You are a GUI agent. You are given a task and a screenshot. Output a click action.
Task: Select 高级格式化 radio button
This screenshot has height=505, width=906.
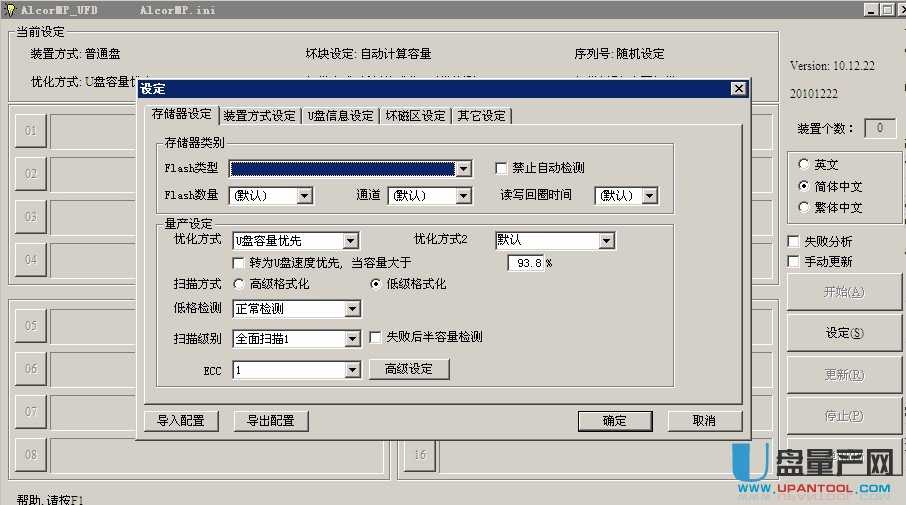click(239, 285)
